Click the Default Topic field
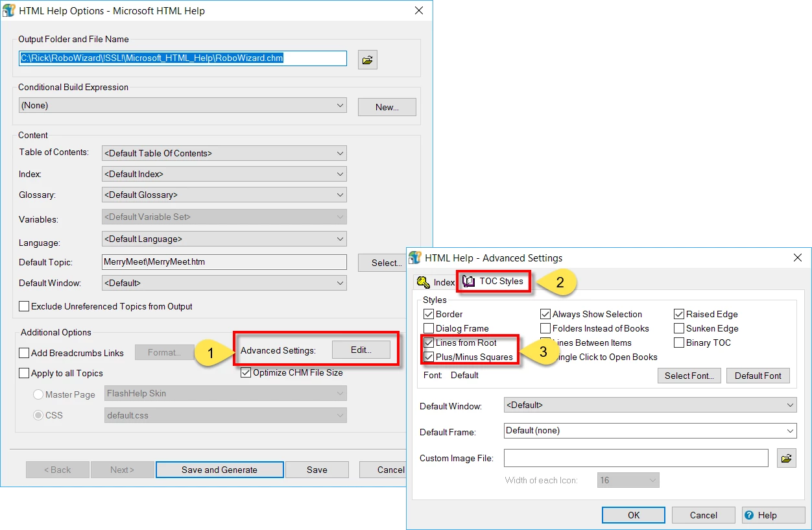The image size is (812, 530). tap(224, 262)
